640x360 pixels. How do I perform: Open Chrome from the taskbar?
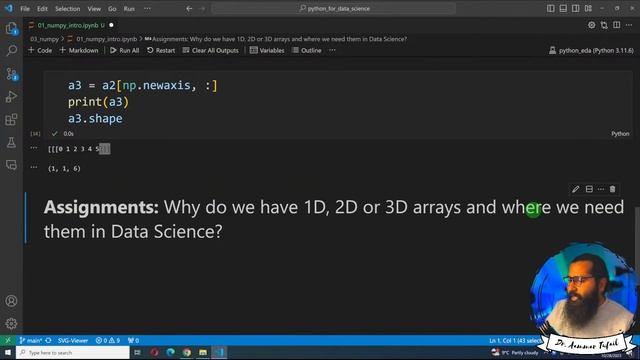[187, 352]
